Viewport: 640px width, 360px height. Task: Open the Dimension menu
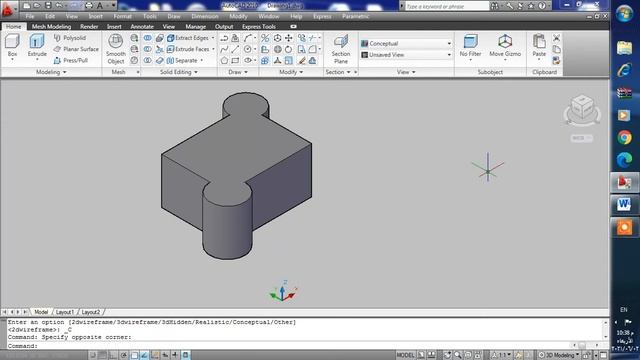[x=205, y=16]
